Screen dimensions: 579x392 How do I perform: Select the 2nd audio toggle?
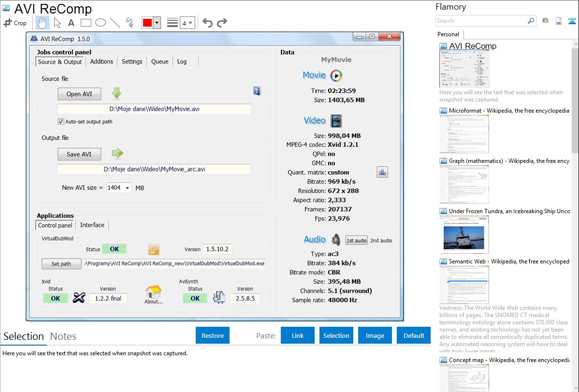pyautogui.click(x=381, y=241)
